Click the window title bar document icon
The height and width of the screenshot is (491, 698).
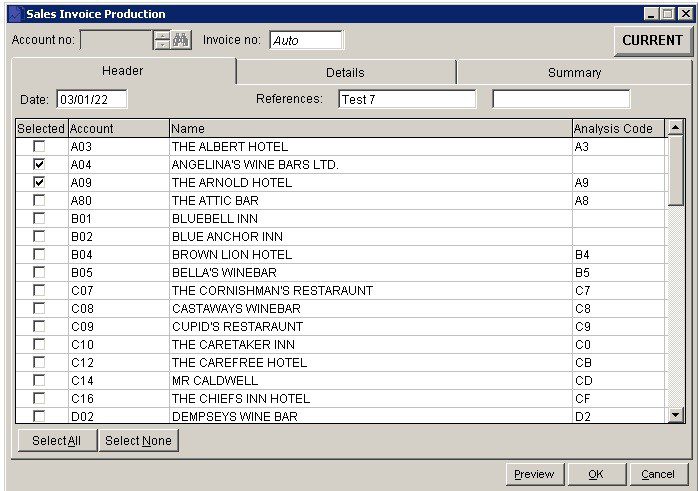click(x=15, y=14)
